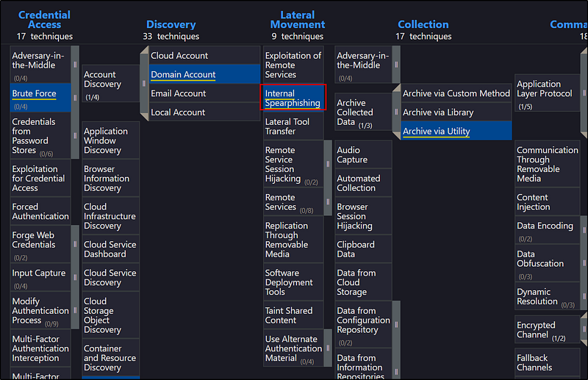
Task: Open the Credential Access tactic header
Action: pos(45,20)
